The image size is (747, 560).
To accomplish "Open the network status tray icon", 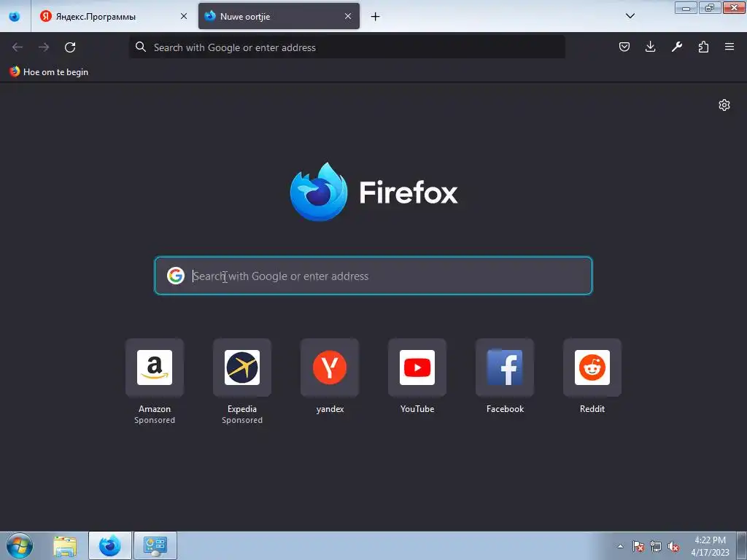I will (x=656, y=546).
